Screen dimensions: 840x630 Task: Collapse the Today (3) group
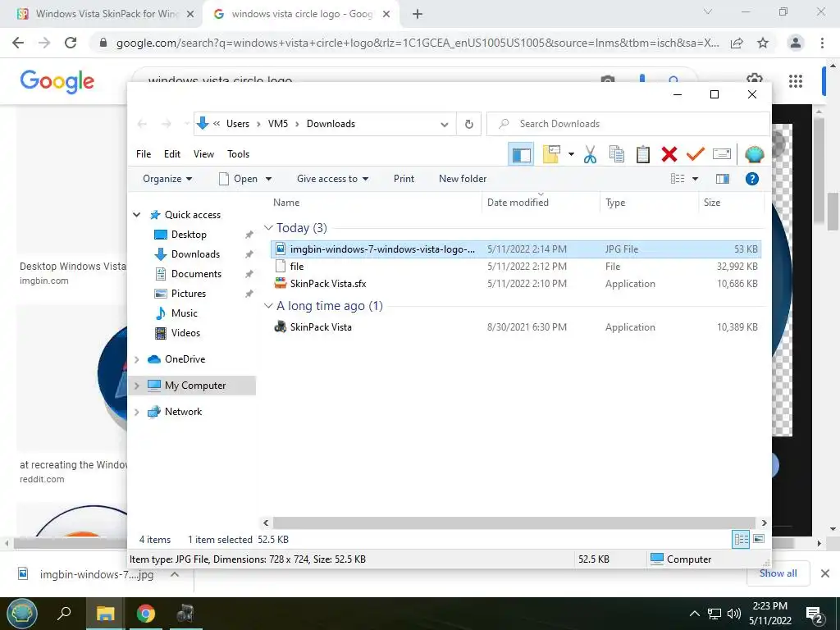(268, 228)
